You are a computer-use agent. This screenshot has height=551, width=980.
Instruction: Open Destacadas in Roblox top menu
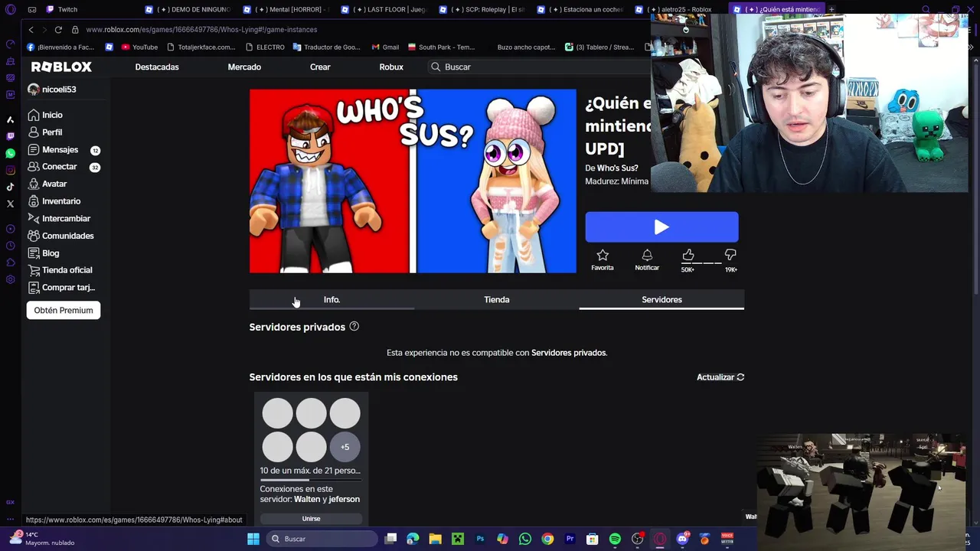point(157,67)
